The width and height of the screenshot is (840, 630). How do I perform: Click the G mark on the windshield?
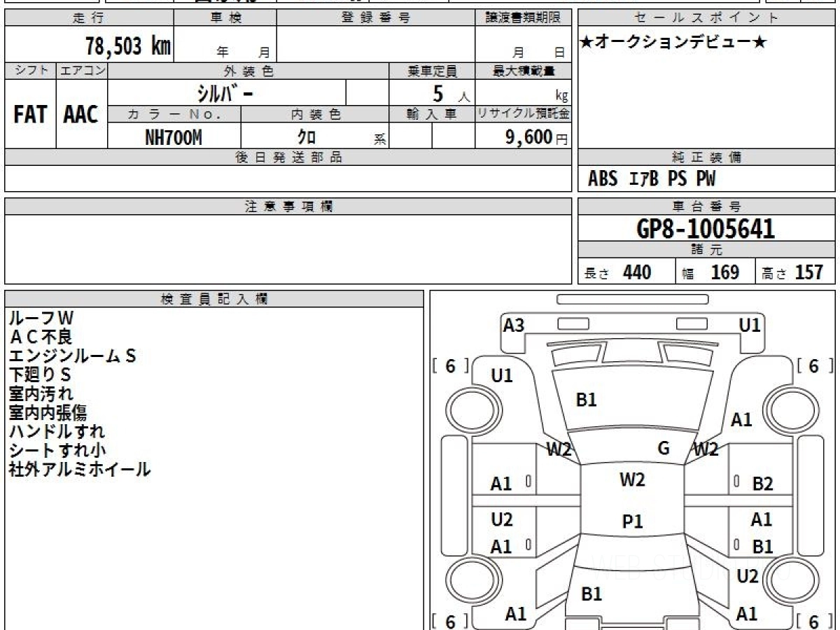pos(664,448)
